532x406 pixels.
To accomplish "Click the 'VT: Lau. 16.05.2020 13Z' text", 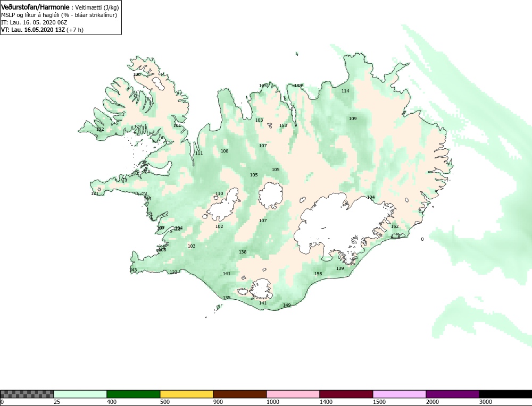I will (33, 30).
